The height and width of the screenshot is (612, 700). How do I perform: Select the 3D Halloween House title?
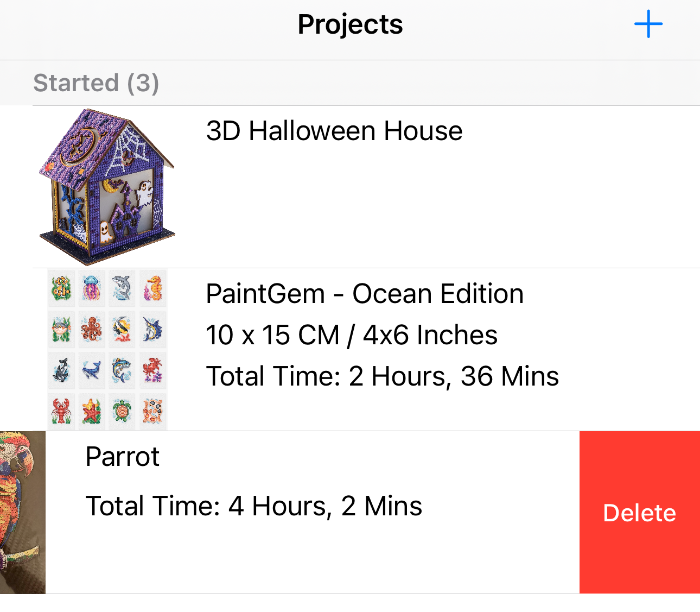(334, 131)
